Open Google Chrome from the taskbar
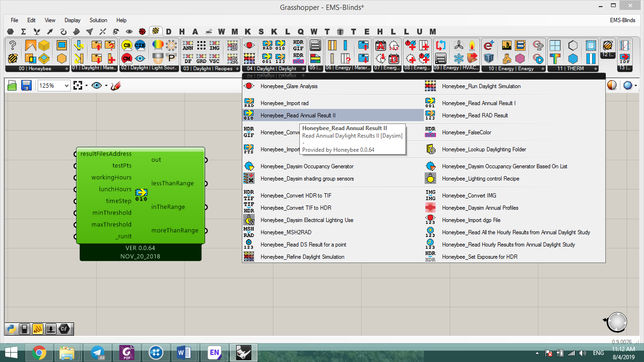The height and width of the screenshot is (362, 644). (x=39, y=353)
